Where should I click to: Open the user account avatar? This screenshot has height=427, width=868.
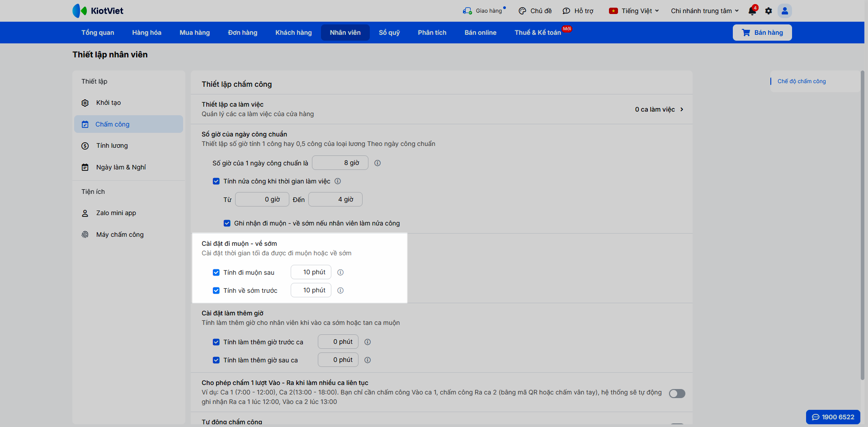785,11
